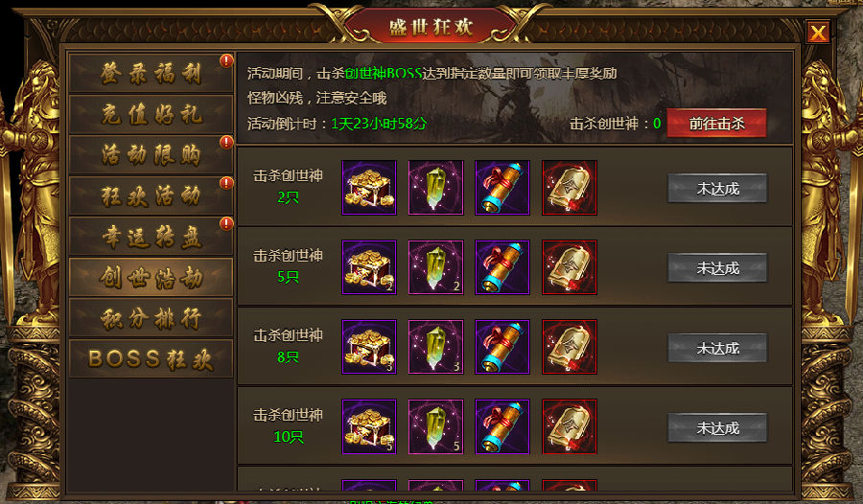
Task: Click yellow crystal in 2只 reward row
Action: pos(436,188)
